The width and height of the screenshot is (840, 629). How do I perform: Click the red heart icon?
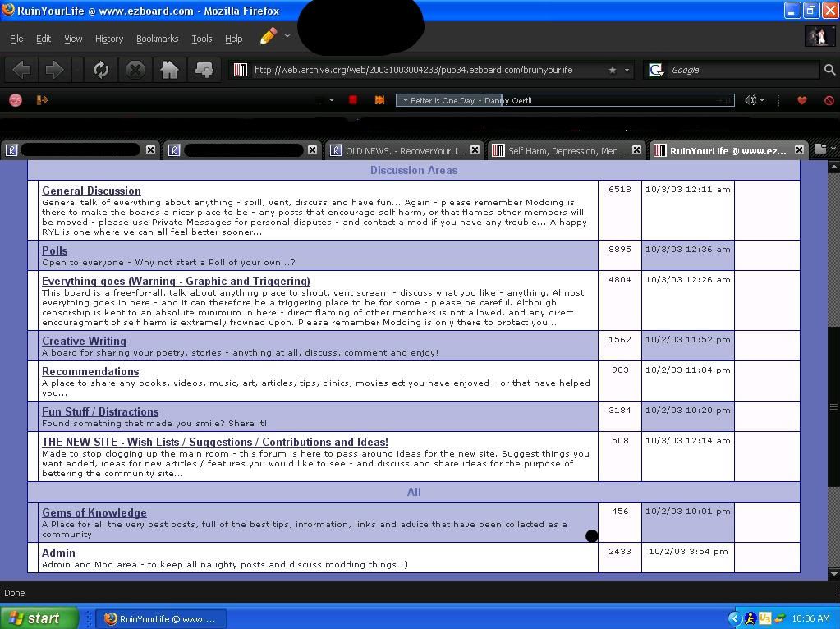[x=802, y=100]
